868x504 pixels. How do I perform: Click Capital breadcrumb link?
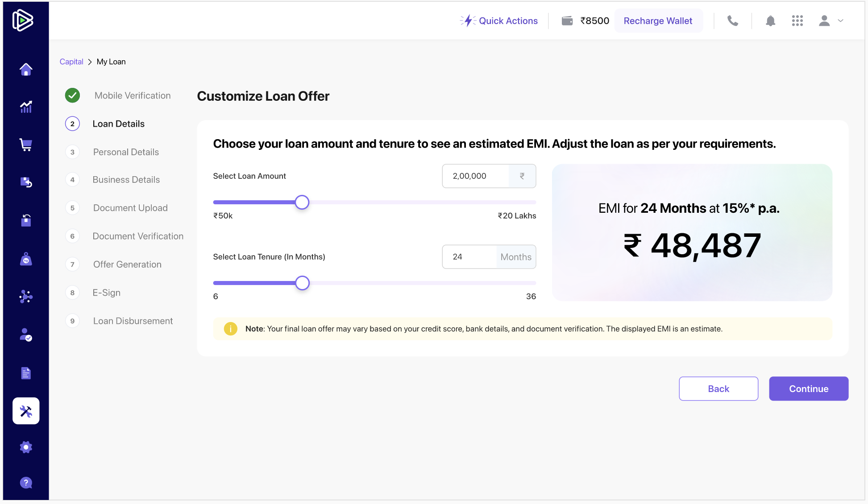pyautogui.click(x=71, y=62)
